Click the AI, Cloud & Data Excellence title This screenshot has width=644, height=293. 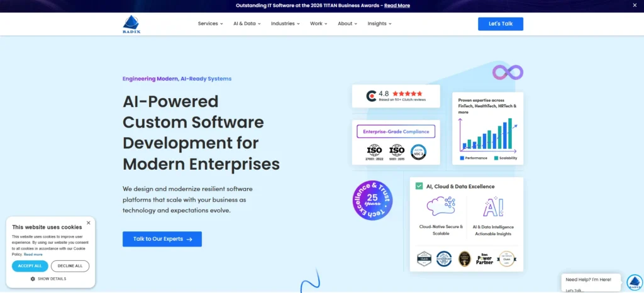click(x=460, y=186)
